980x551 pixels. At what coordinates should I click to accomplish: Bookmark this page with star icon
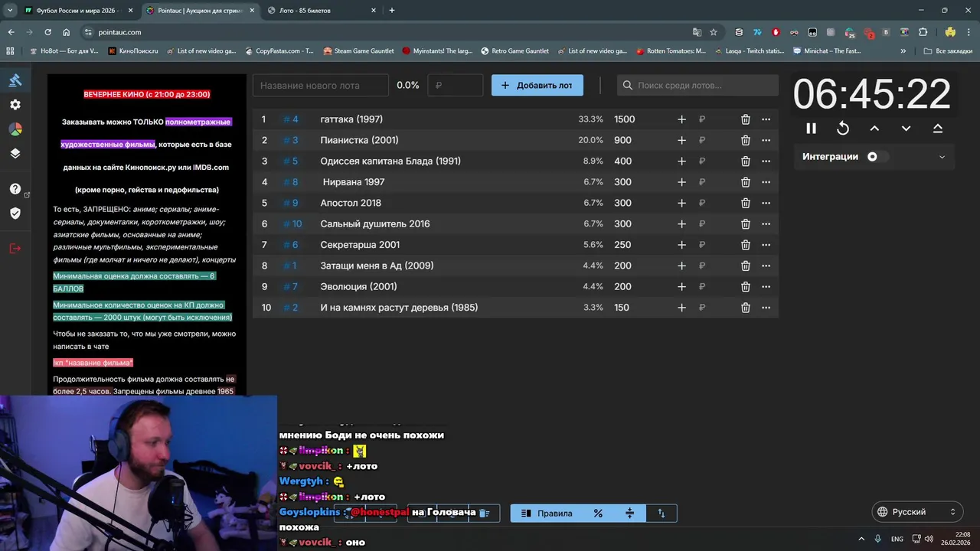714,32
